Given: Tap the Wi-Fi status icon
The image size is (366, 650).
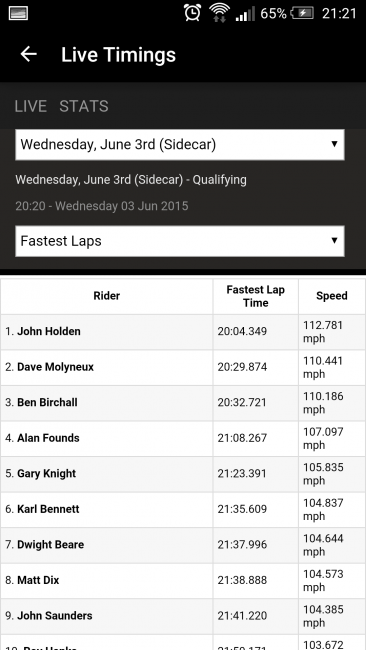Looking at the screenshot, I should click(219, 12).
